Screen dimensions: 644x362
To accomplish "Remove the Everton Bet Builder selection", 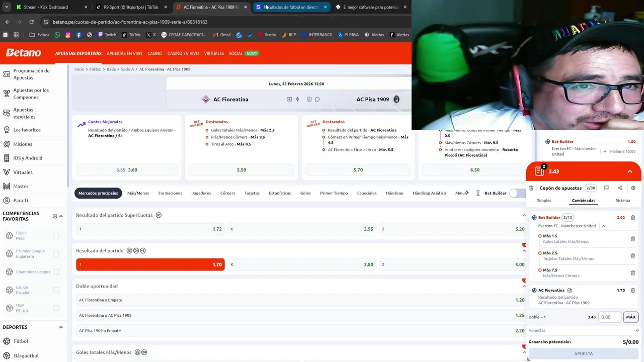I will tap(633, 218).
